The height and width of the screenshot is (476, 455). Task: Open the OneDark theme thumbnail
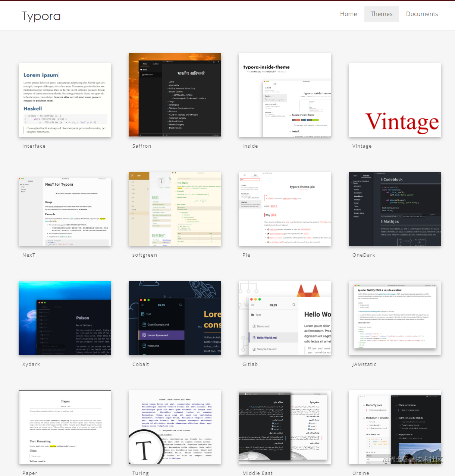(x=395, y=209)
